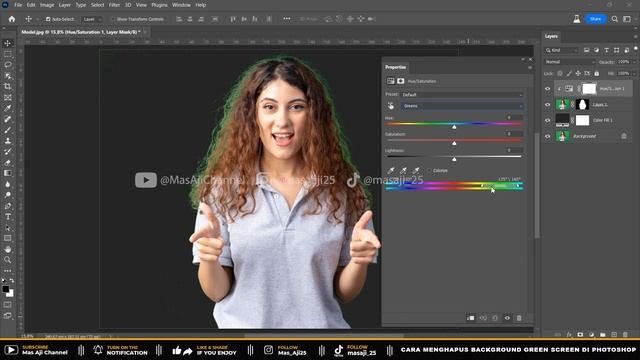Open the Window menu
This screenshot has height=360, width=640.
pyautogui.click(x=181, y=5)
